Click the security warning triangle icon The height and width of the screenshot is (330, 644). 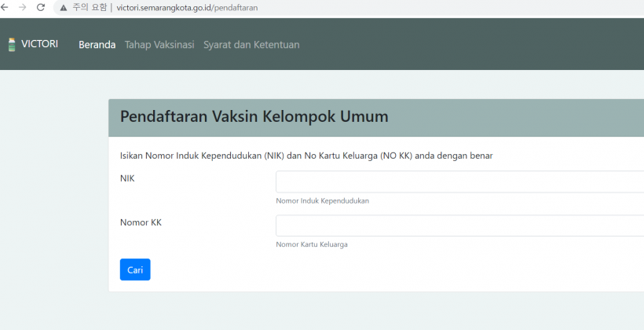point(64,8)
